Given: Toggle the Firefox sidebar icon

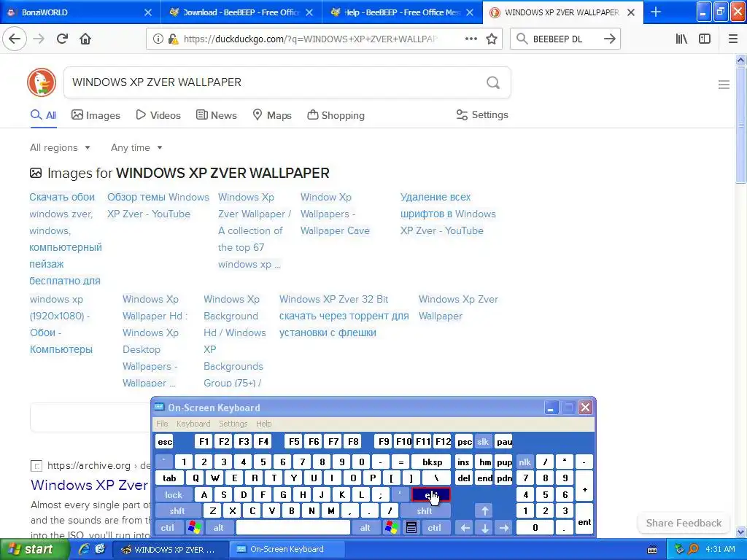Looking at the screenshot, I should point(705,39).
